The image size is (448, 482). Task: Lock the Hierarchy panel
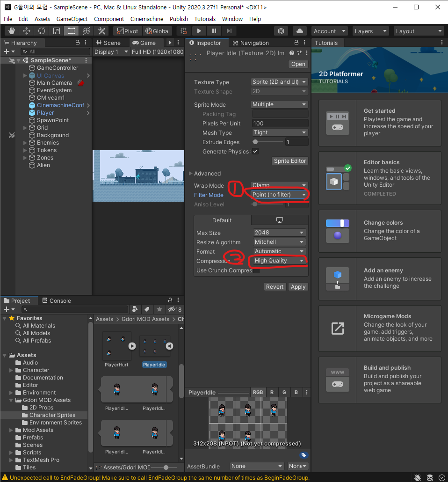pyautogui.click(x=78, y=43)
